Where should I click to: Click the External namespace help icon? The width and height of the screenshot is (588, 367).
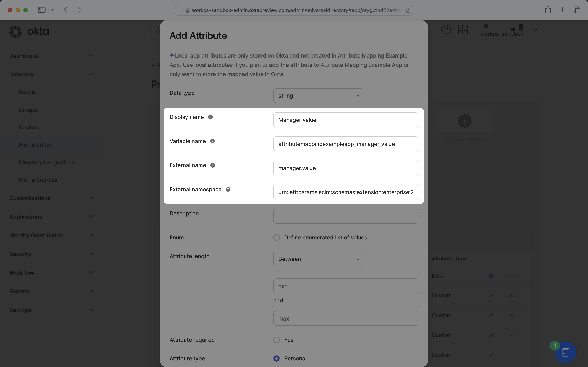click(x=228, y=189)
